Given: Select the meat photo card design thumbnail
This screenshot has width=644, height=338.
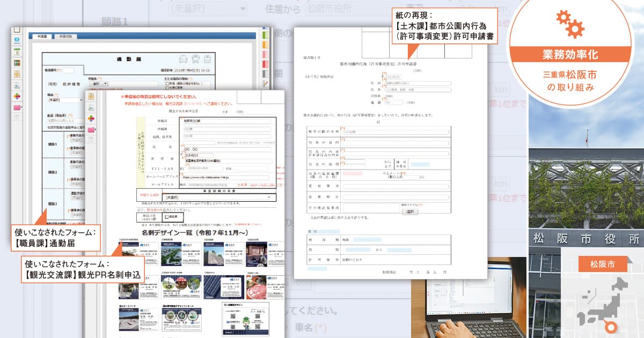Looking at the screenshot, I should (265, 286).
